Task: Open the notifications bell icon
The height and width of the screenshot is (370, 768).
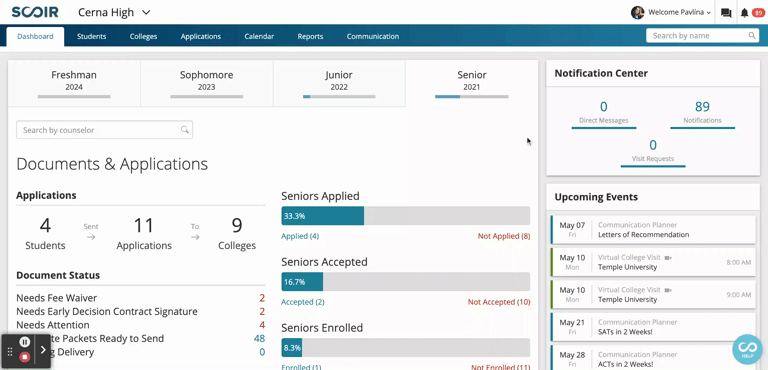Action: point(744,13)
